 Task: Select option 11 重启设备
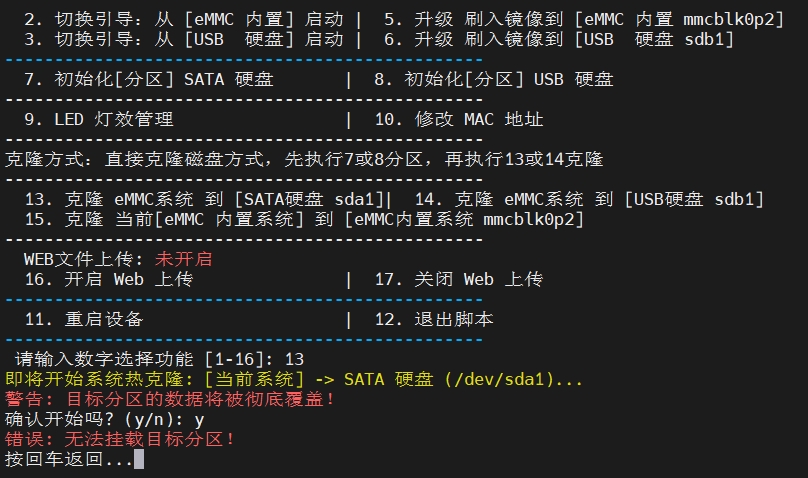point(83,319)
